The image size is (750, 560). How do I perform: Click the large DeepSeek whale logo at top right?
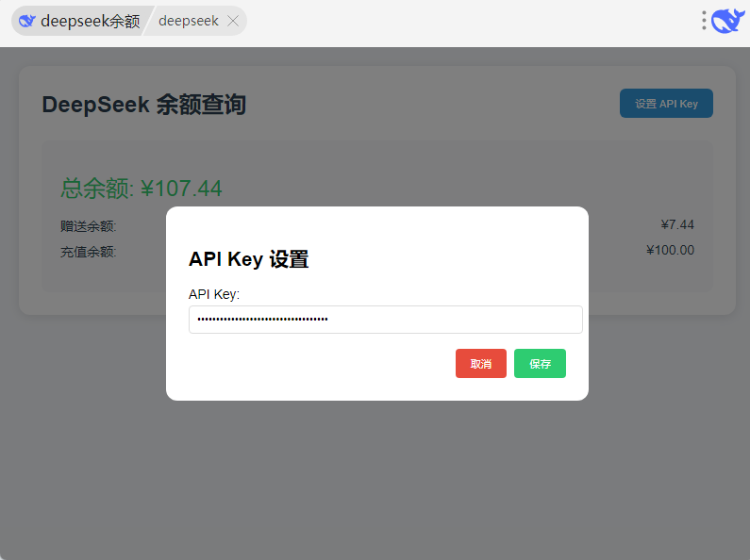tap(727, 21)
